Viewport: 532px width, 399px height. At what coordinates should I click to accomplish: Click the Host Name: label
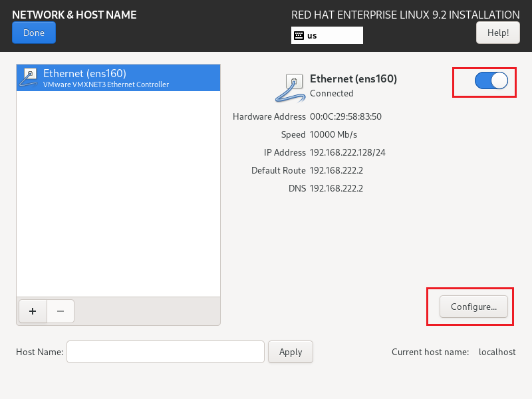40,352
